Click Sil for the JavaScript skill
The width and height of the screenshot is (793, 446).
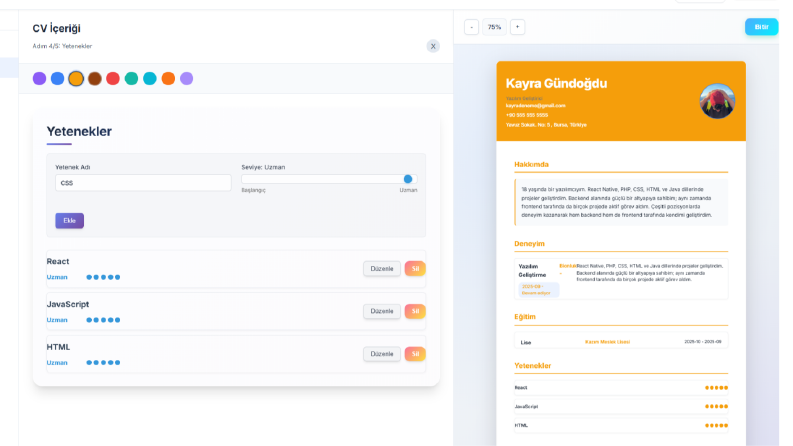(x=415, y=311)
